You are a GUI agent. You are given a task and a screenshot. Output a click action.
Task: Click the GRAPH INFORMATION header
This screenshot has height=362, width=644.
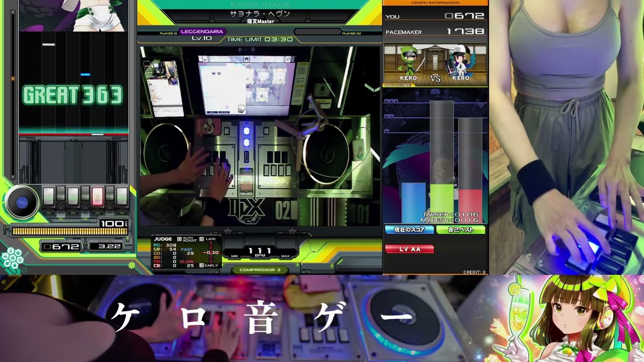(435, 3)
